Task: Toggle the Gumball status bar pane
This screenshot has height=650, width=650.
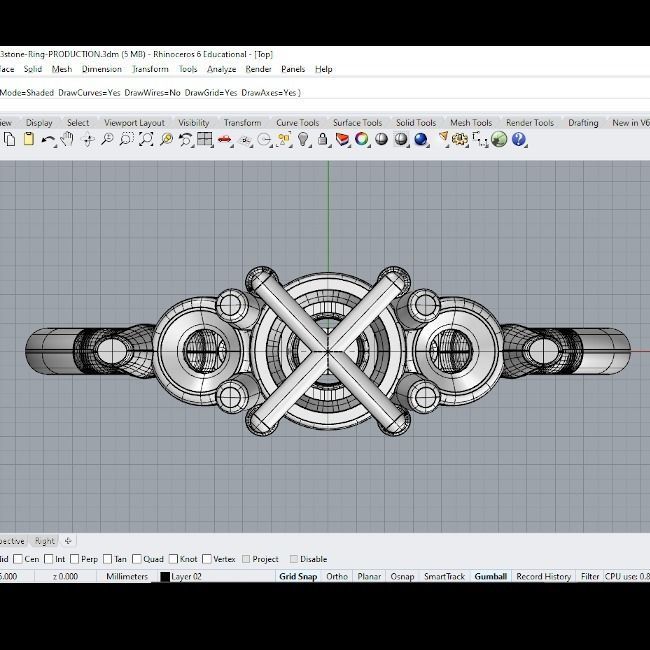Action: click(x=491, y=577)
